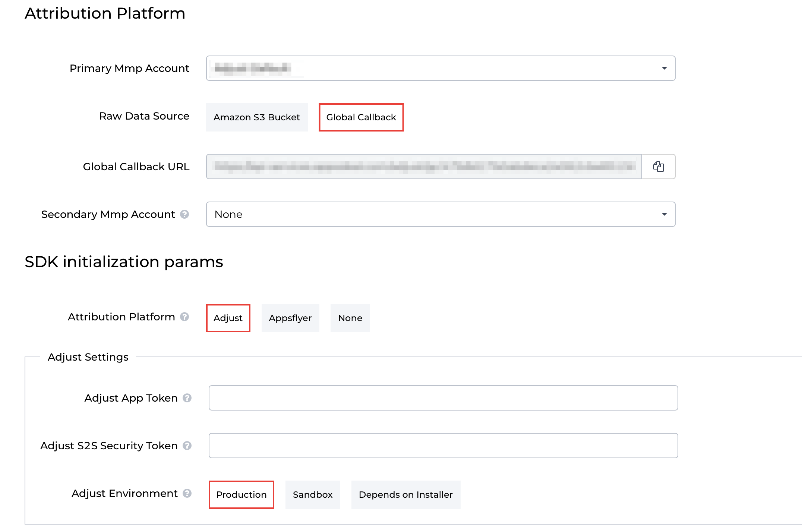Viewport: 802px width, 532px height.
Task: Choose Appsflyer as the attribution platform
Action: 290,318
